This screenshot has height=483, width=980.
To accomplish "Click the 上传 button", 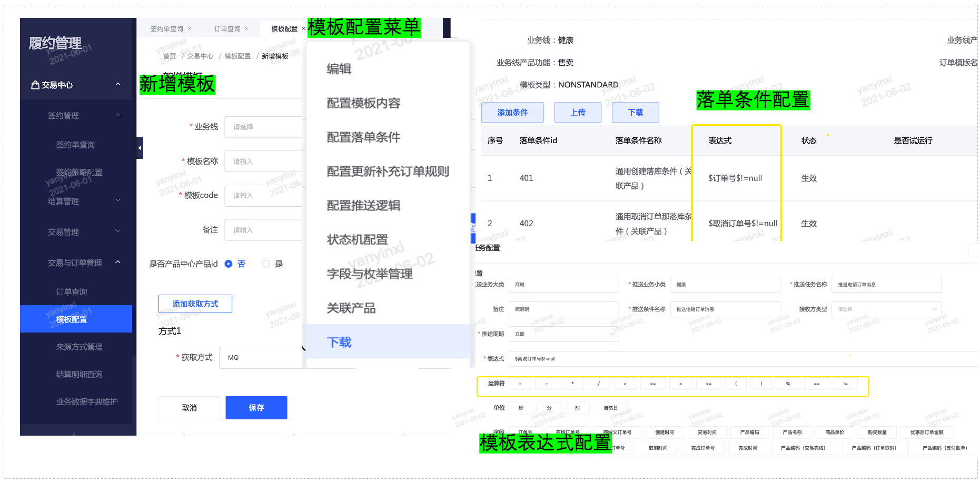I will 578,112.
